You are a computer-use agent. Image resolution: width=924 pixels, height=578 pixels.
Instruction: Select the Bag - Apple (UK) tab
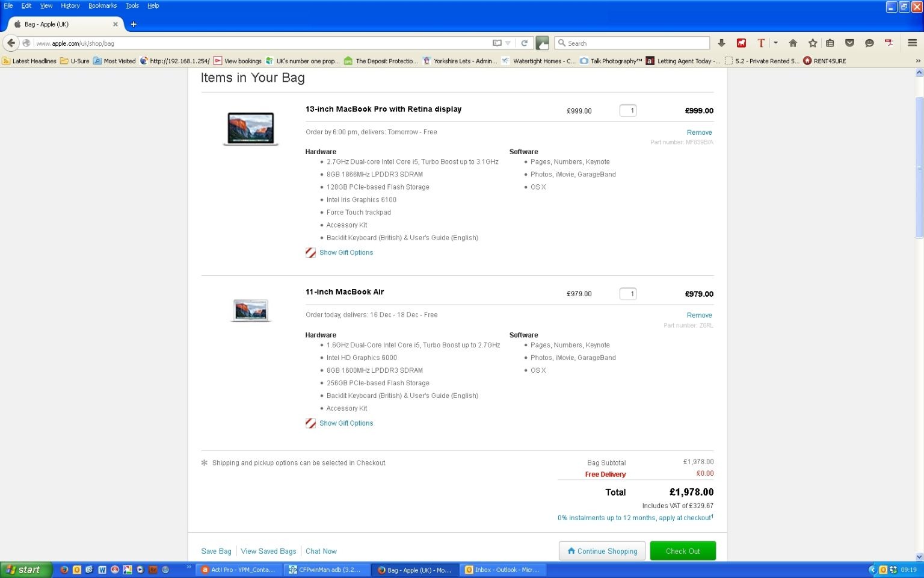[66, 24]
